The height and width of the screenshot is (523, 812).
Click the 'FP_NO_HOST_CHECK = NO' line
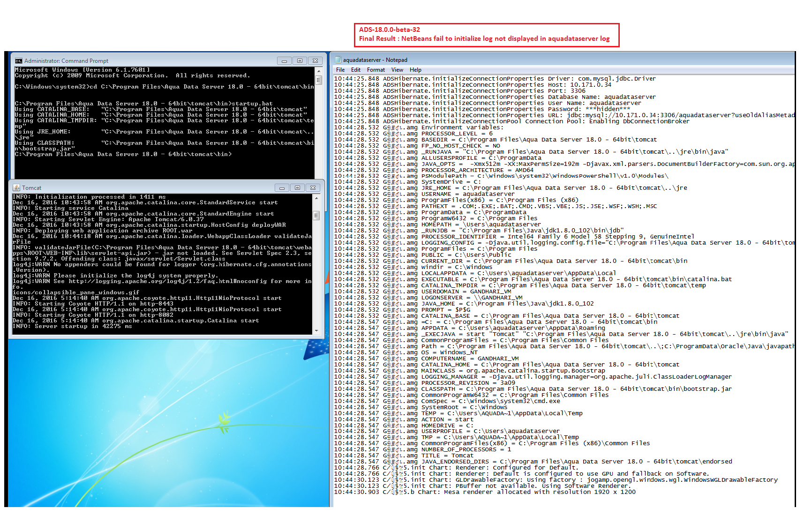(417, 146)
